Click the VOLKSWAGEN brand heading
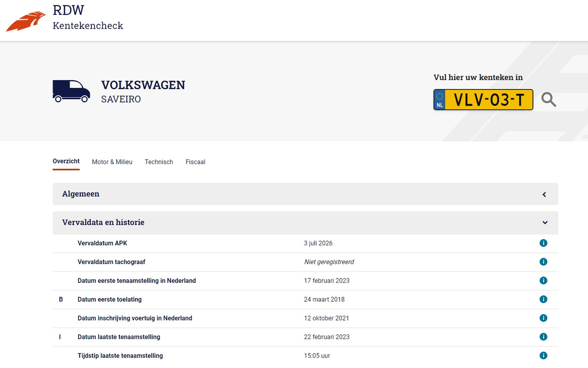588x368 pixels. coord(143,85)
